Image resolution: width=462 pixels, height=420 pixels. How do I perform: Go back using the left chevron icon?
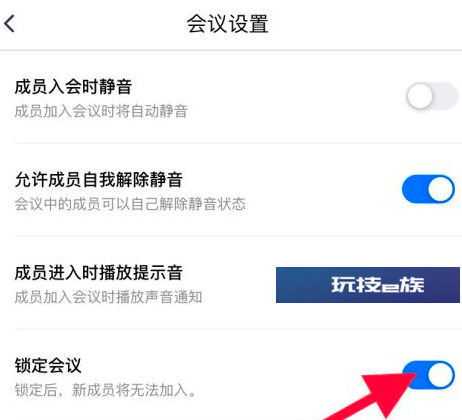[x=9, y=23]
